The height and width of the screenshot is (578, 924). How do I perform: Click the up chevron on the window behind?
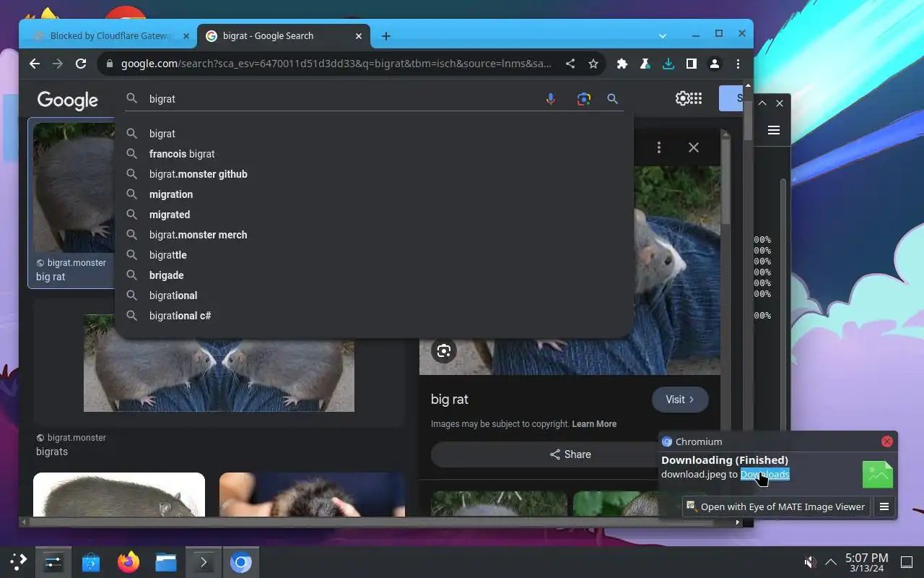tap(762, 103)
